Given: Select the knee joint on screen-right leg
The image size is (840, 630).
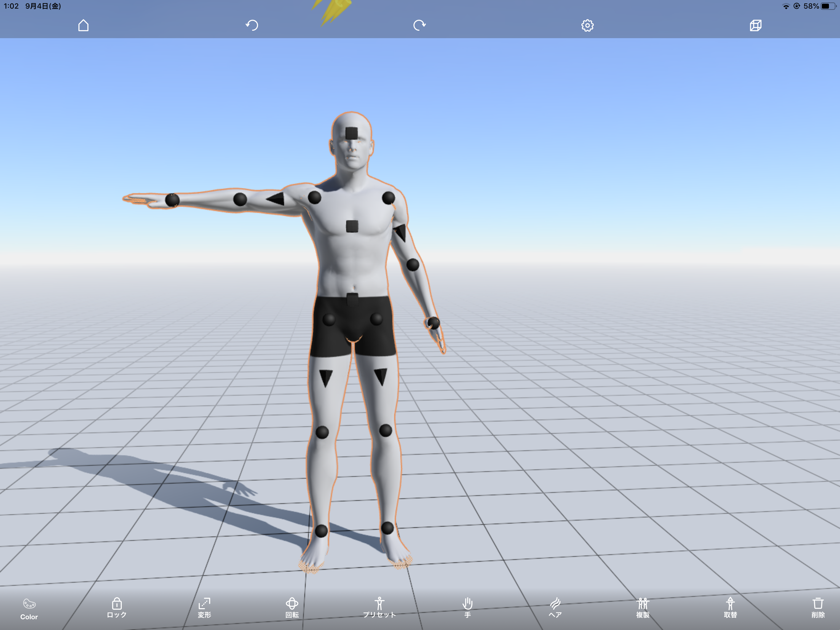Looking at the screenshot, I should pos(386,431).
